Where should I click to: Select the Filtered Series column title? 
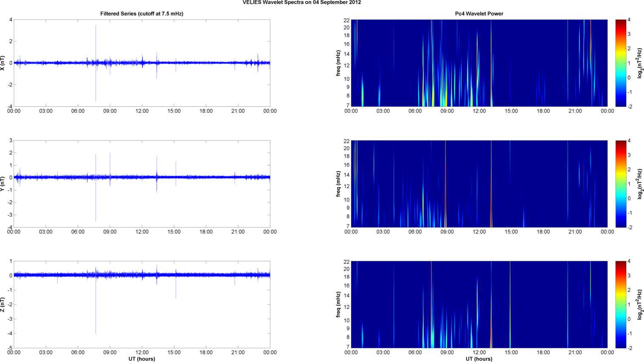click(x=142, y=14)
